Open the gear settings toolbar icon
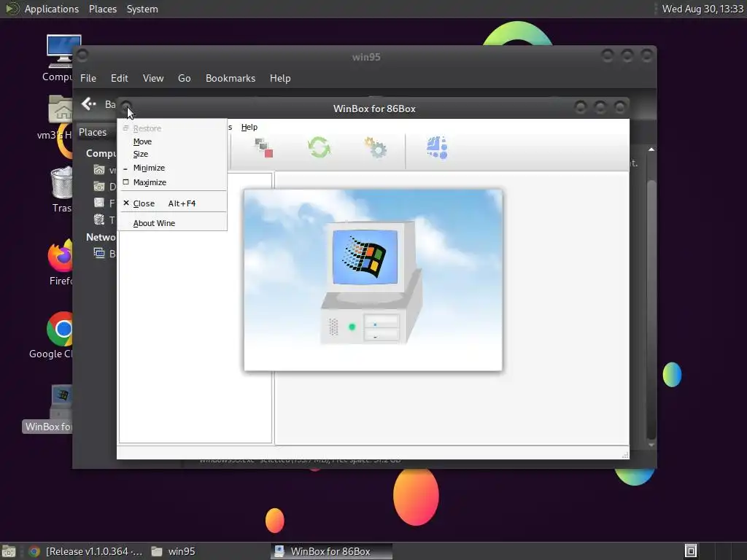The image size is (747, 560). [376, 147]
